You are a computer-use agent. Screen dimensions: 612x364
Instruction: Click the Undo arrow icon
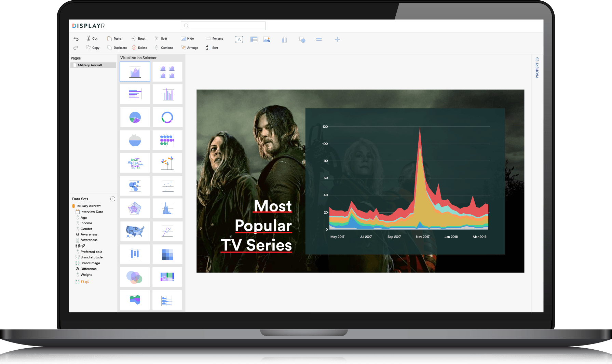(76, 39)
